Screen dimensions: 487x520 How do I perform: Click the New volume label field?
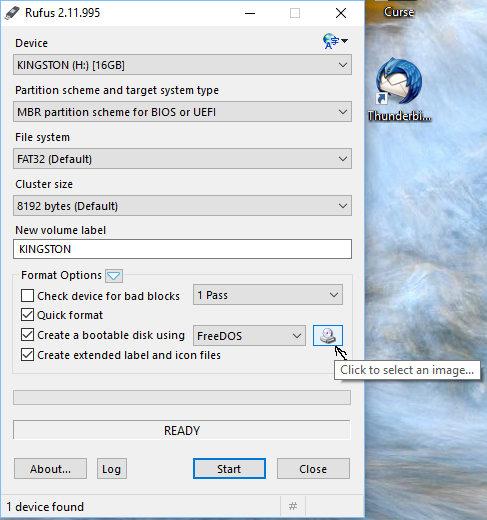tap(182, 249)
